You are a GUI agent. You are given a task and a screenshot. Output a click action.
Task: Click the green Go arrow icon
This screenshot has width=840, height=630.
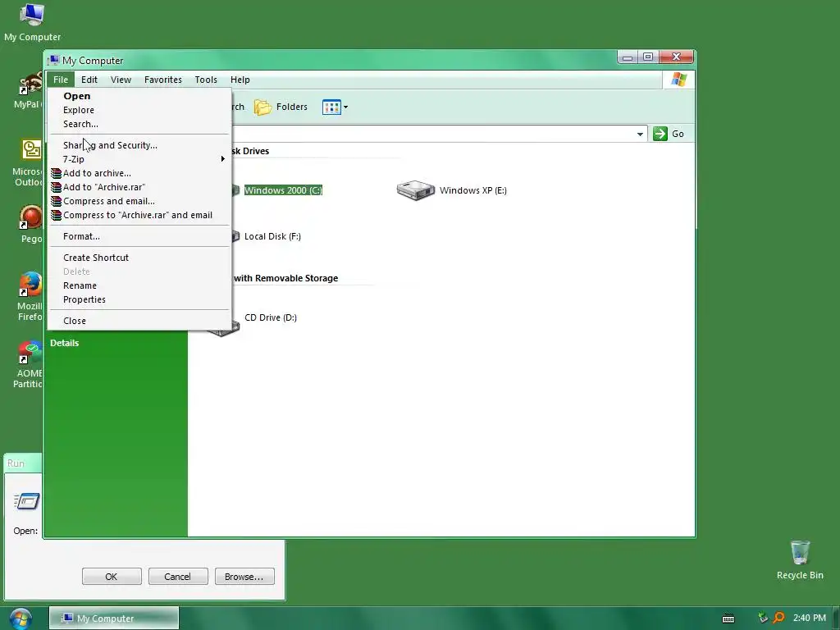[660, 134]
